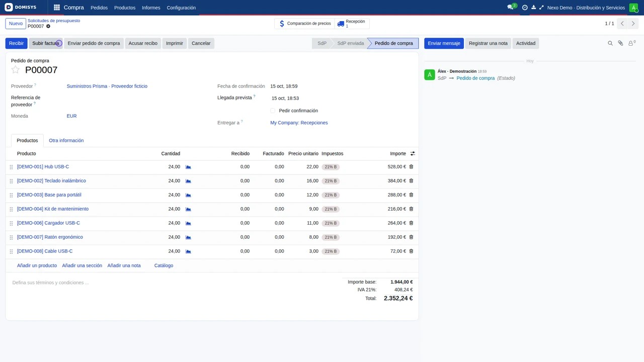Viewport: 644px width, 362px height.
Task: Delete the Ratón ergonómico line
Action: [411, 237]
